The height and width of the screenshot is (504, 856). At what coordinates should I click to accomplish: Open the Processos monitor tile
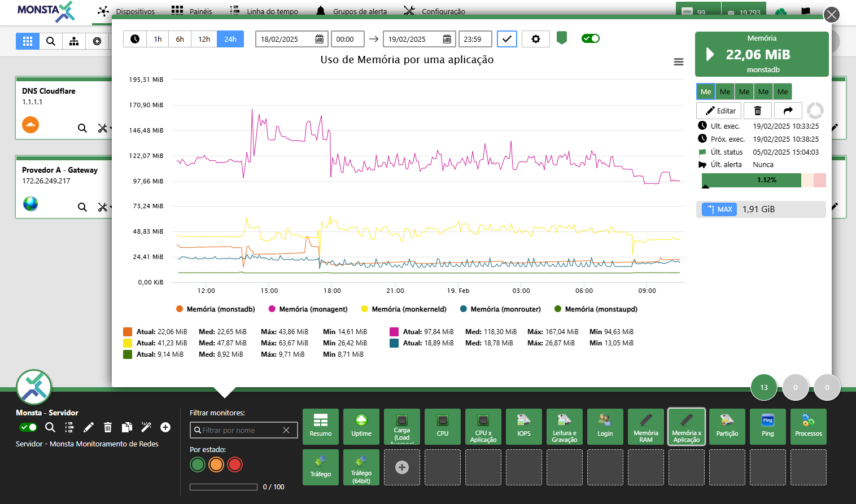[x=809, y=427]
